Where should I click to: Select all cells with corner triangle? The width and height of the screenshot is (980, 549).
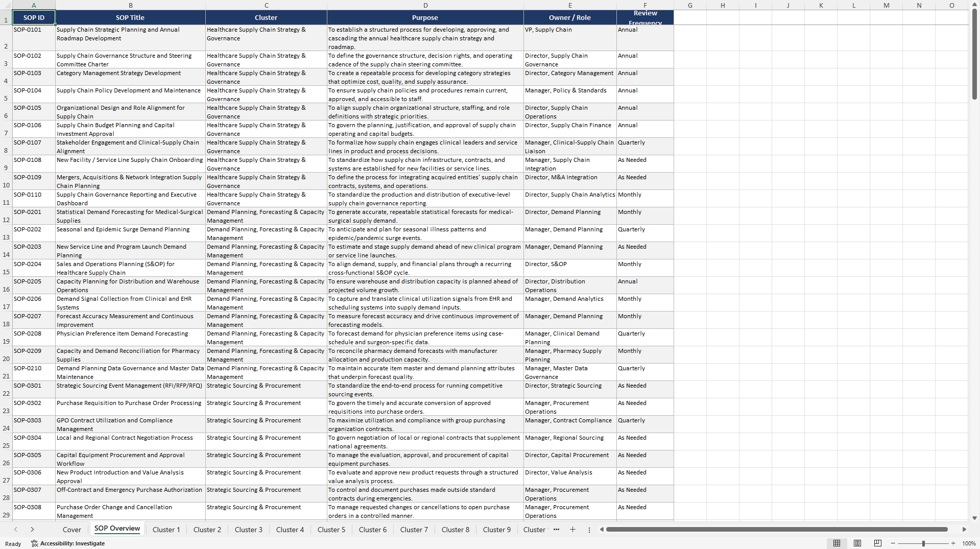(x=6, y=5)
